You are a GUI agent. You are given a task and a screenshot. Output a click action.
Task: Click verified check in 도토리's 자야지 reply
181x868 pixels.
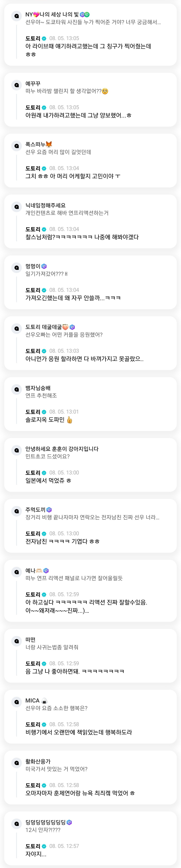click(44, 846)
